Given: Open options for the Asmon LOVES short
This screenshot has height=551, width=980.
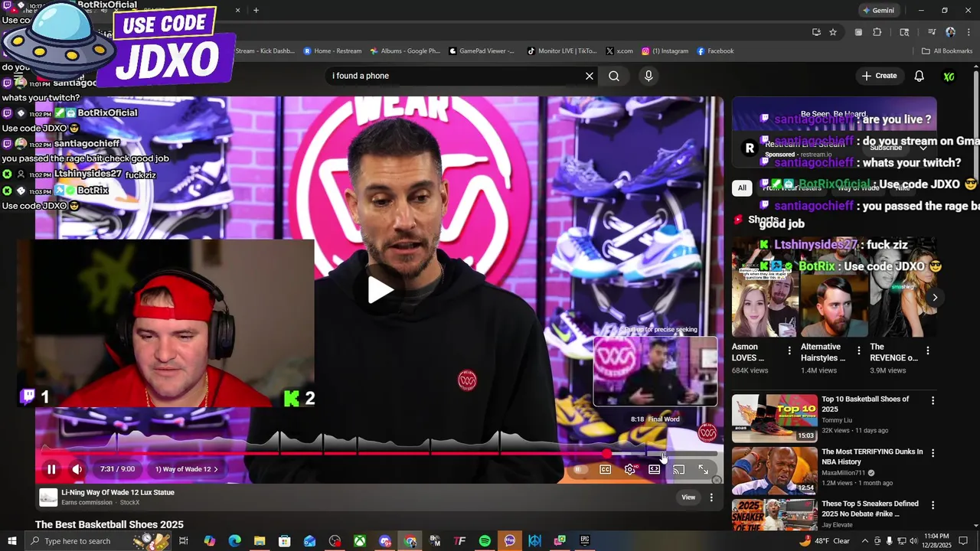Looking at the screenshot, I should pyautogui.click(x=789, y=350).
